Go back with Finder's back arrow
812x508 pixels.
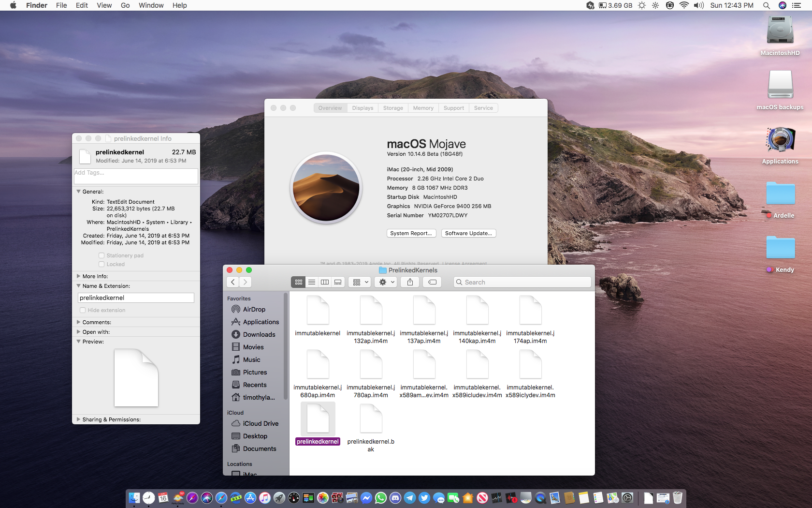(233, 282)
